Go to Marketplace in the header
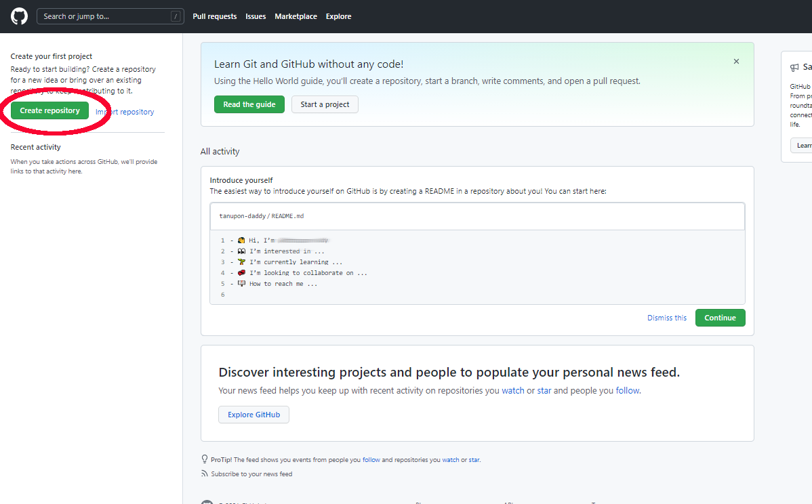Image resolution: width=812 pixels, height=504 pixels. (x=296, y=16)
